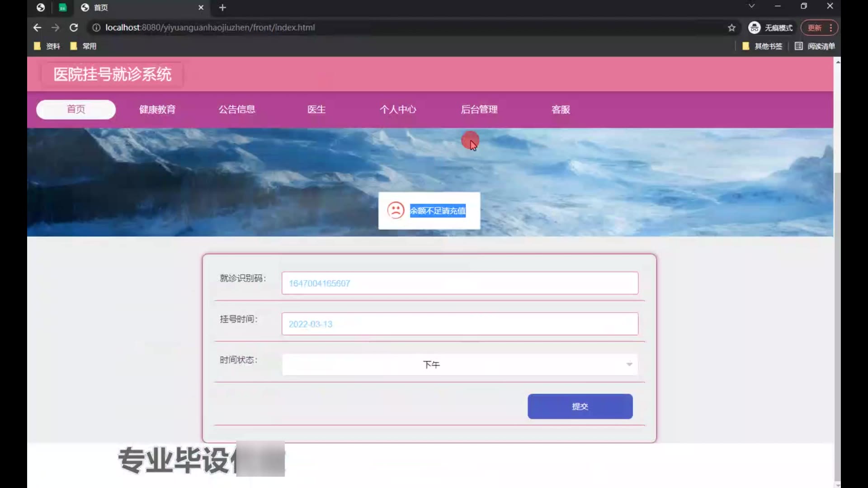The width and height of the screenshot is (868, 488).
Task: Click the 时间状态 dropdown arrow
Action: coord(629,365)
